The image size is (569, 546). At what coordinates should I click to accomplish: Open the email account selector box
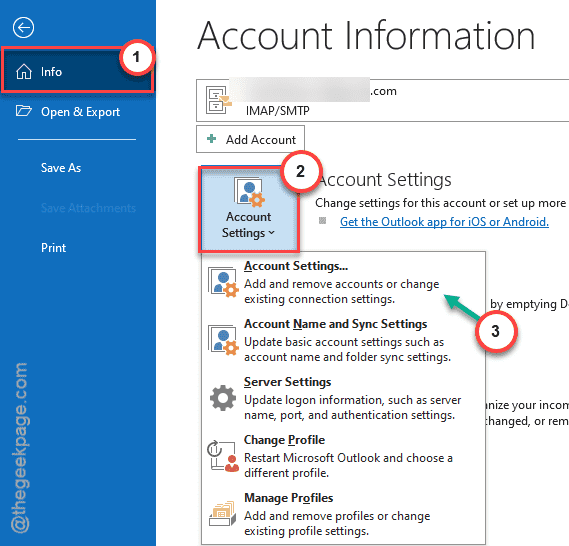(382, 100)
